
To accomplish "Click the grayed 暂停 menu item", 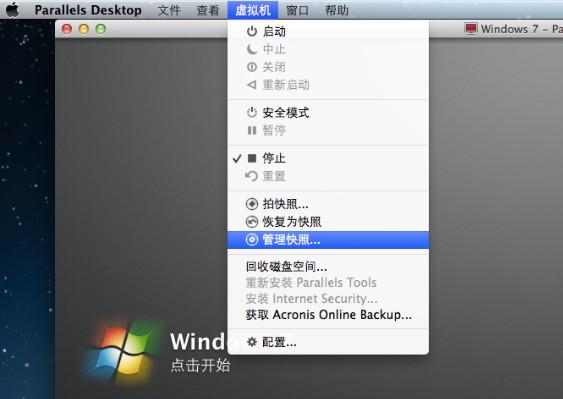I will (x=328, y=130).
